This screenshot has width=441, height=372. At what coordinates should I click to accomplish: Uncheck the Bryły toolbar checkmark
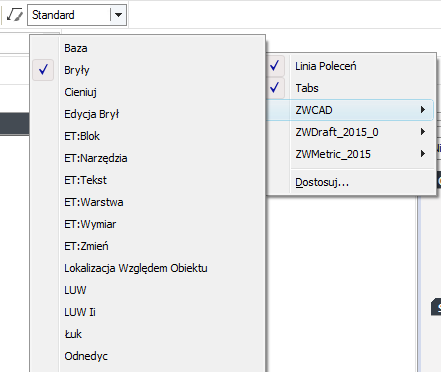click(x=43, y=70)
